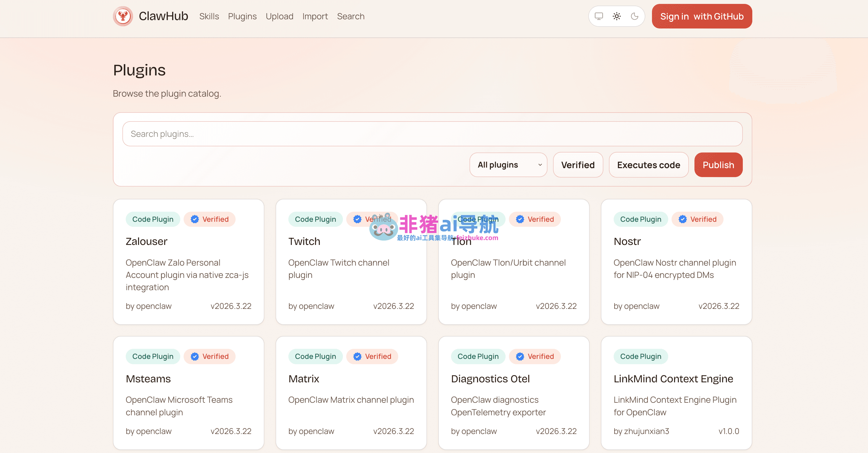Click "OpenClaw Matrix channel plugin" description

pos(351,400)
